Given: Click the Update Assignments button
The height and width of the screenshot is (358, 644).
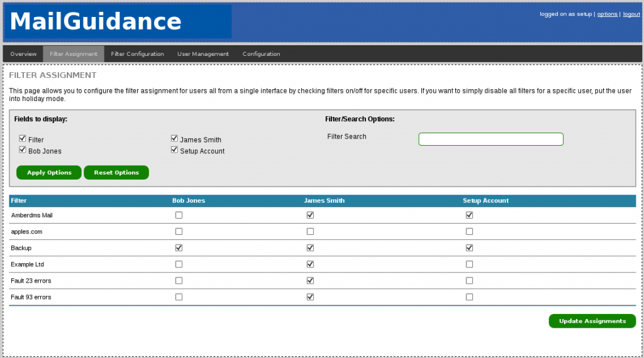Looking at the screenshot, I should (592, 321).
